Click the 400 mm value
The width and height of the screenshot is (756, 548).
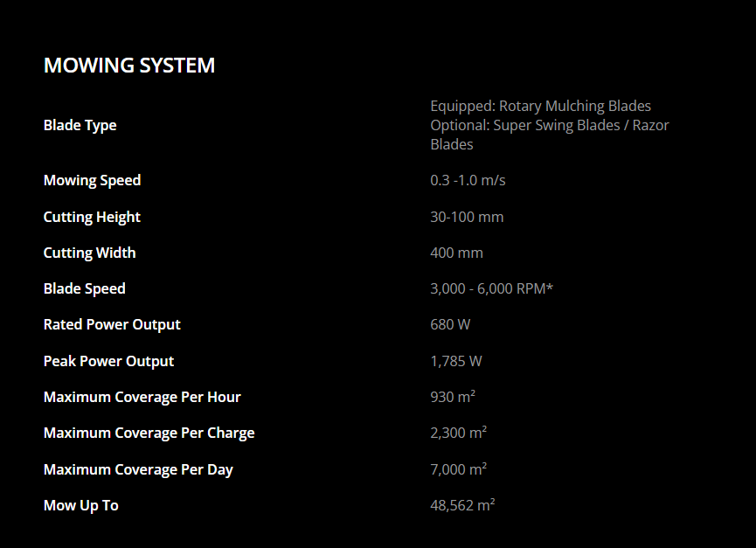click(456, 253)
